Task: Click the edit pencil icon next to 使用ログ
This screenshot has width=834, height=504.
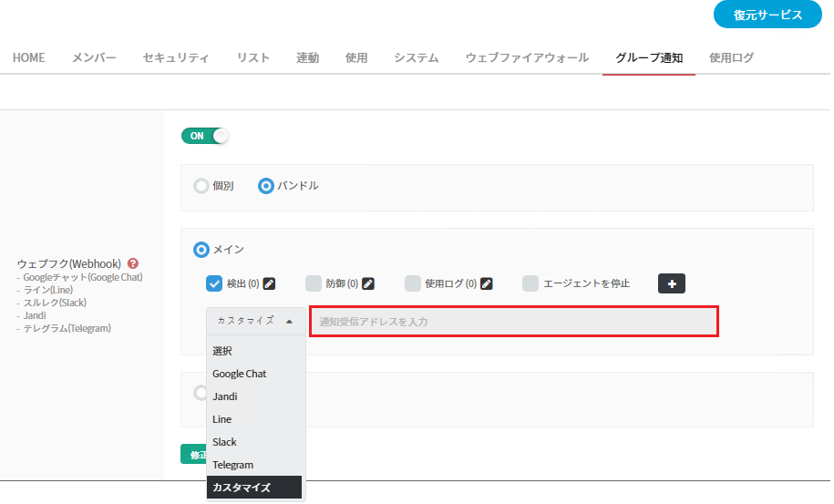Action: click(x=487, y=283)
